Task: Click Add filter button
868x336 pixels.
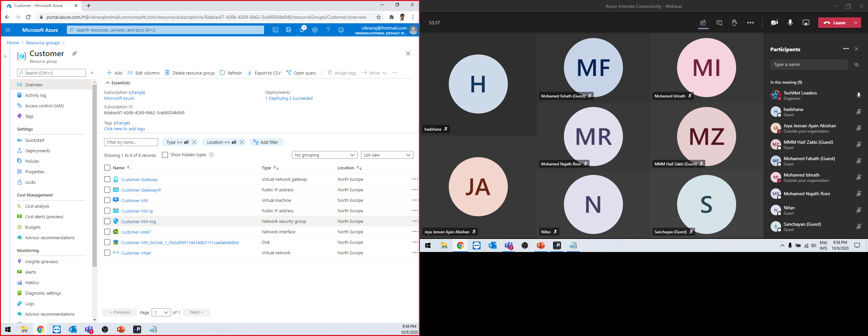Action: coord(266,142)
